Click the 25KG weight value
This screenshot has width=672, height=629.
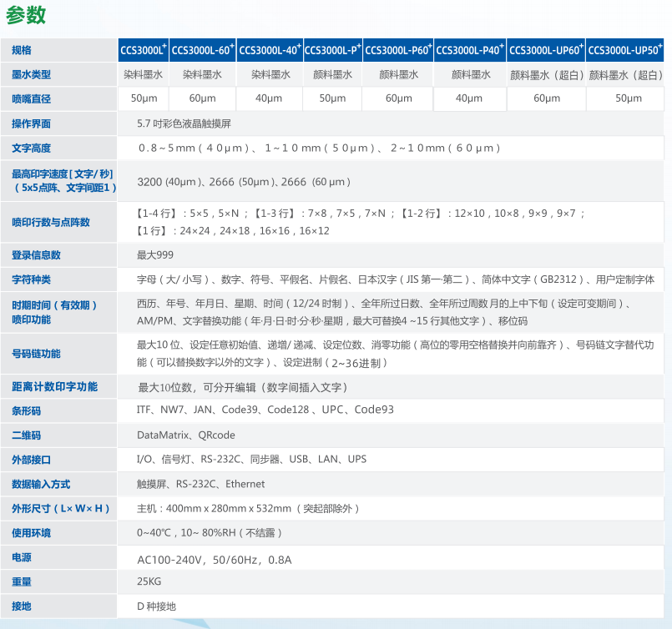149,581
